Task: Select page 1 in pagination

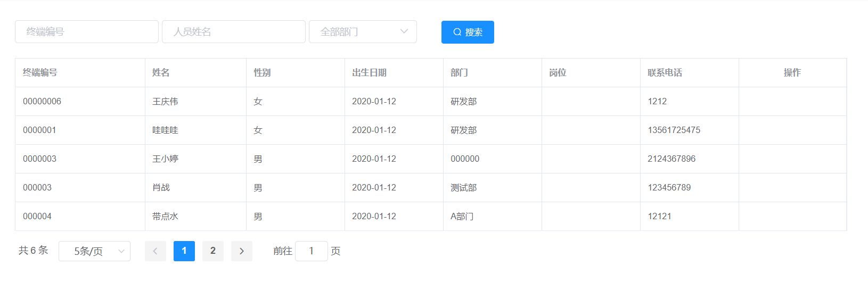Action: pos(184,251)
